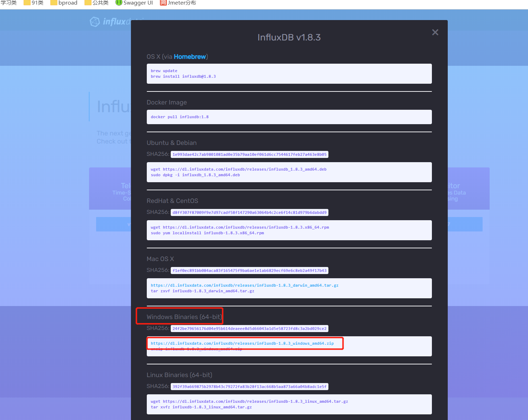
Task: Click the Ubuntu & Debian section heading
Action: point(172,143)
